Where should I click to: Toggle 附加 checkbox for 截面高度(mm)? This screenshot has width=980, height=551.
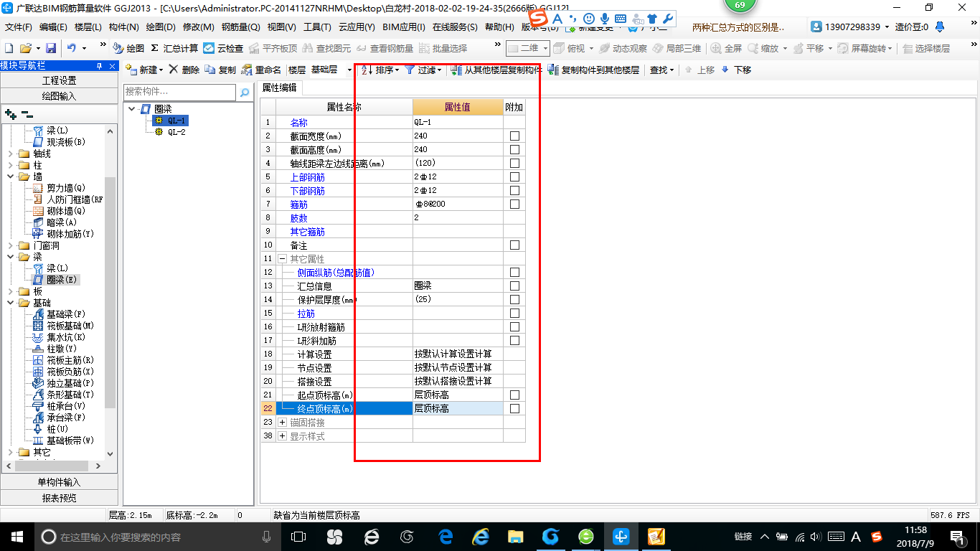coord(514,150)
